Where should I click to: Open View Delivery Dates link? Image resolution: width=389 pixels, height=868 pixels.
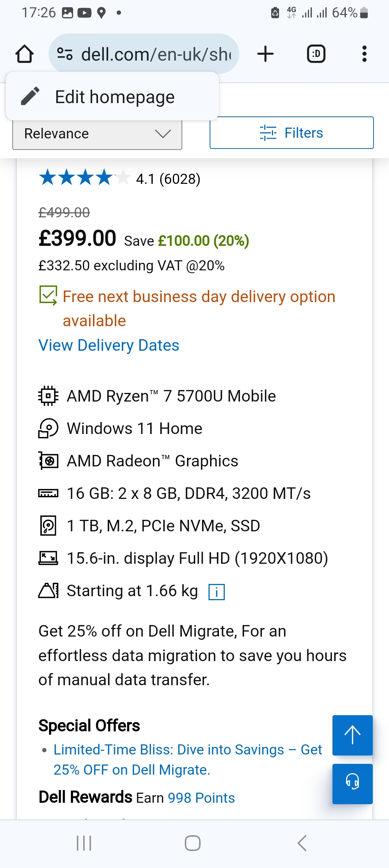(x=109, y=345)
